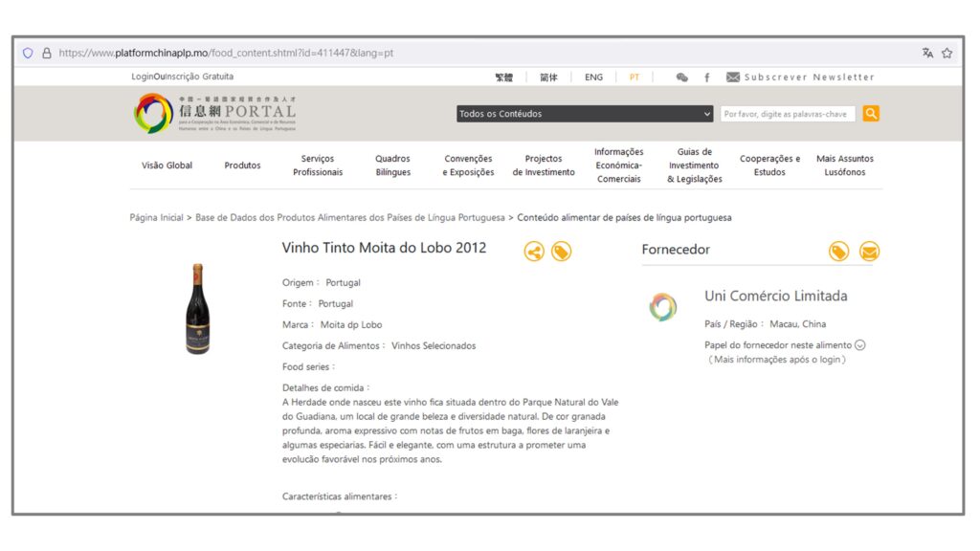Switch language to Traditional Chinese 繁體

(x=503, y=77)
